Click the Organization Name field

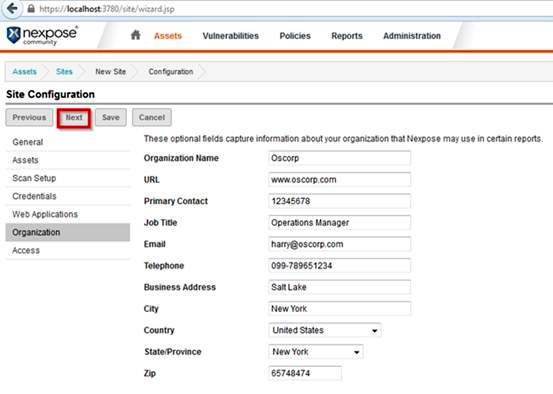click(339, 158)
